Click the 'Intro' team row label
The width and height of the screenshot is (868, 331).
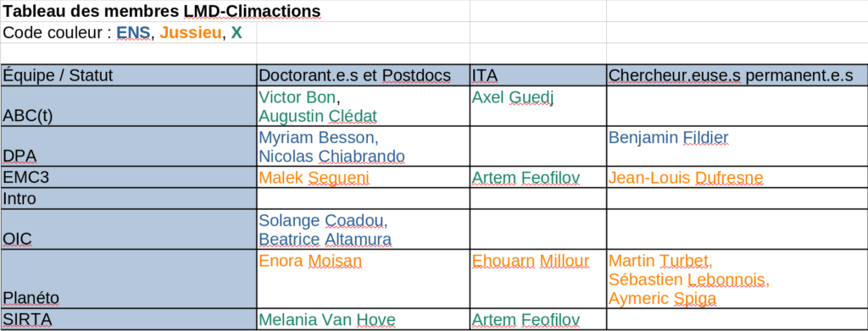[x=128, y=198]
